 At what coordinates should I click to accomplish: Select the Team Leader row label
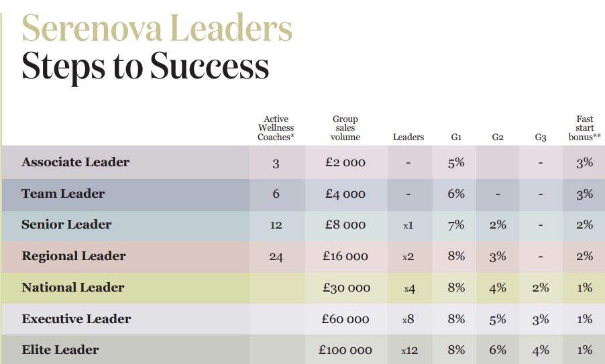click(63, 193)
